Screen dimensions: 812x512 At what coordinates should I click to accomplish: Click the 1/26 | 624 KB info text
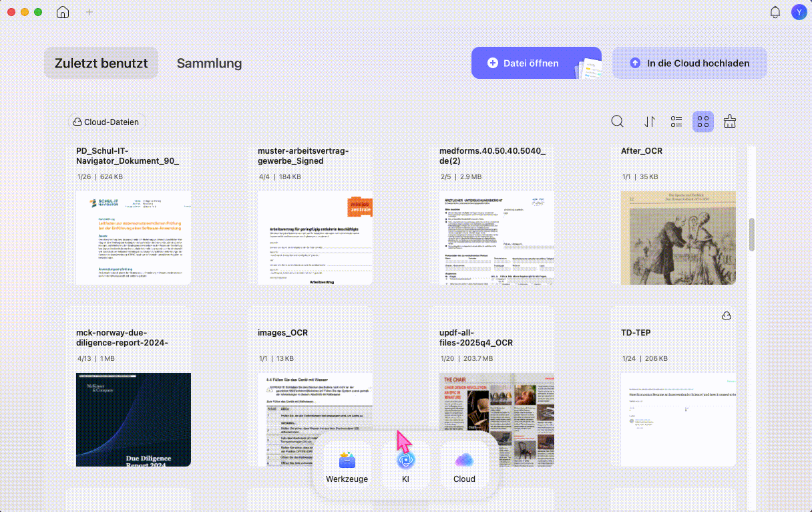point(99,177)
